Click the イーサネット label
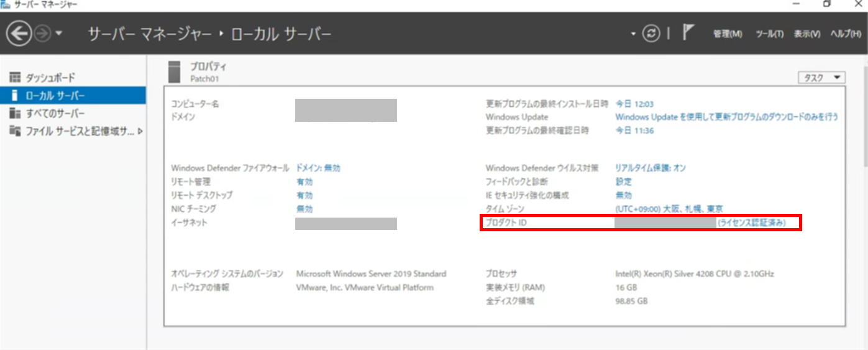 [x=189, y=223]
